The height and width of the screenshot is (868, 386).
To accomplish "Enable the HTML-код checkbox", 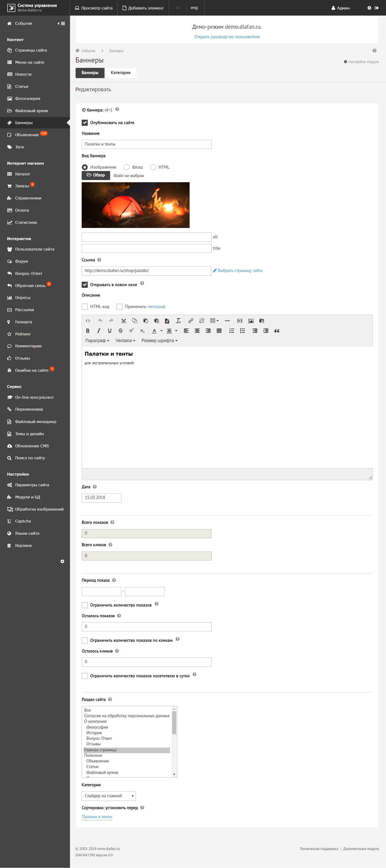I will coord(85,307).
